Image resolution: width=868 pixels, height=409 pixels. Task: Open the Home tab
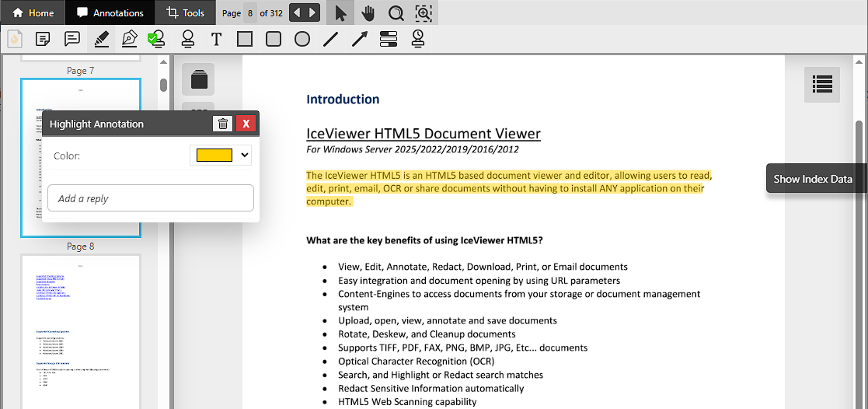click(x=33, y=13)
